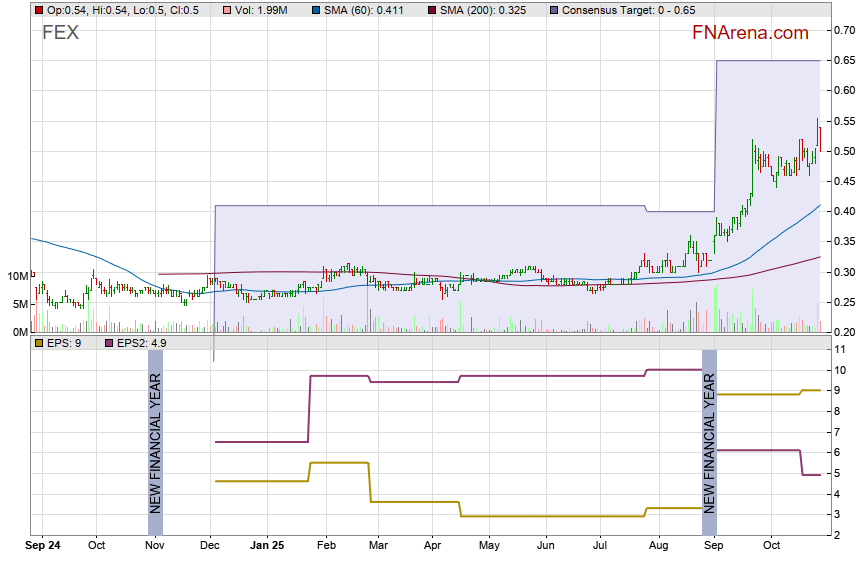Screen dimensions: 859x566
Task: Select the FEX ticker label
Action: click(x=60, y=33)
